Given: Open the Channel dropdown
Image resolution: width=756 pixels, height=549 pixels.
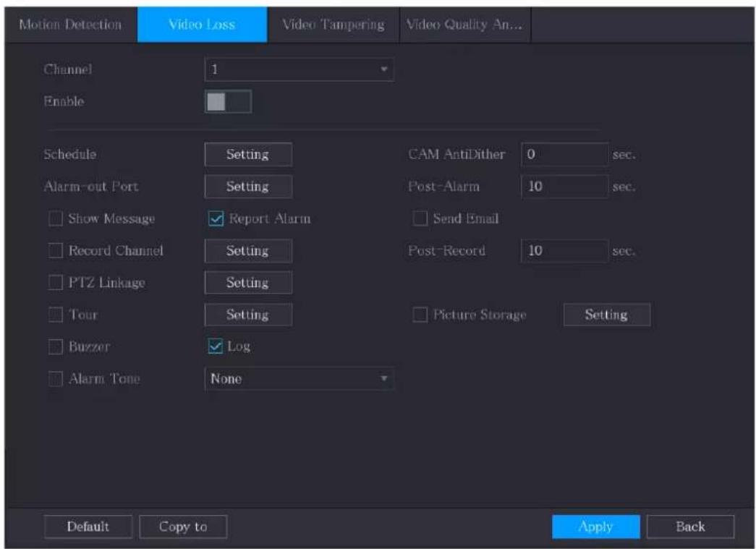Looking at the screenshot, I should coord(299,69).
